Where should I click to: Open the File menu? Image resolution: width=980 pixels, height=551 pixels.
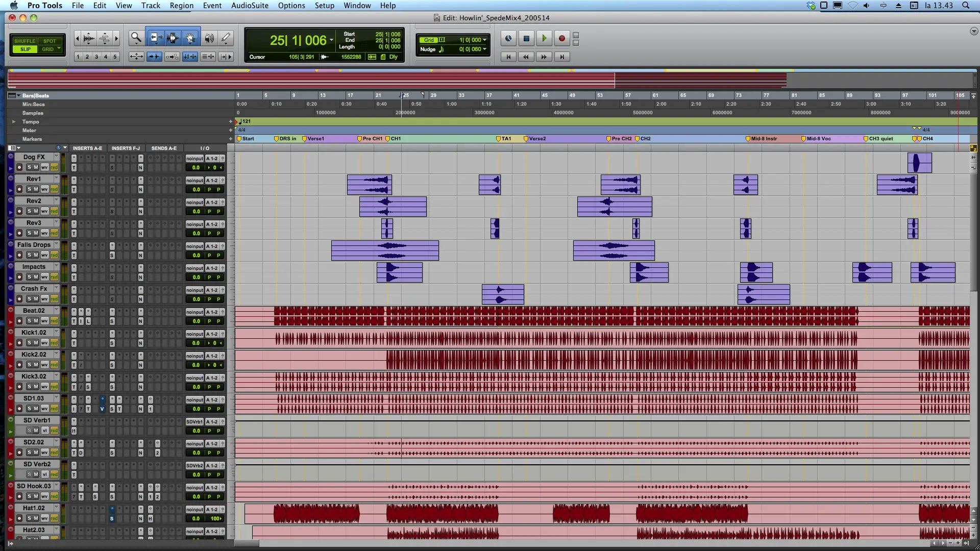coord(78,5)
